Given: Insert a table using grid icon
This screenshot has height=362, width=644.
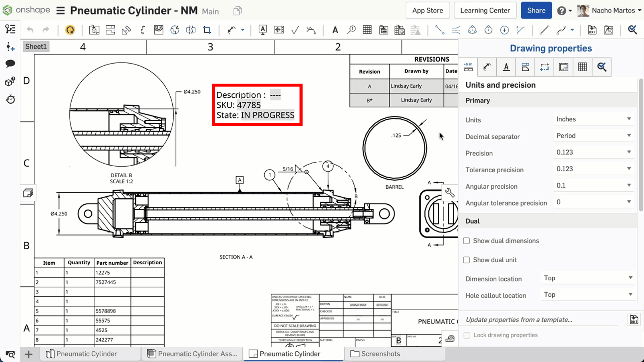Looking at the screenshot, I should [367, 30].
